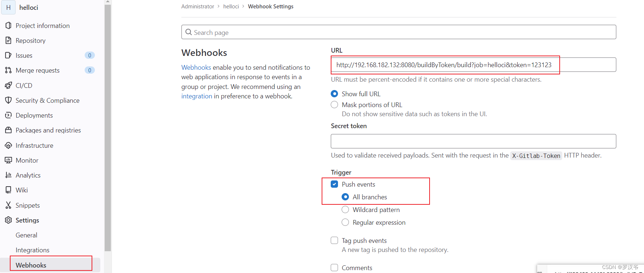Image resolution: width=644 pixels, height=273 pixels.
Task: Click the Repository file icon
Action: (8, 40)
